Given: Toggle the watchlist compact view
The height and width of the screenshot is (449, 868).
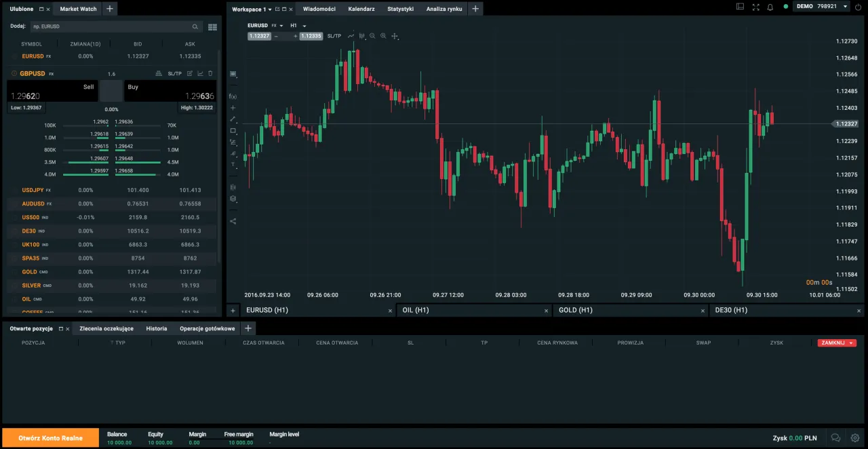Looking at the screenshot, I should pos(212,26).
